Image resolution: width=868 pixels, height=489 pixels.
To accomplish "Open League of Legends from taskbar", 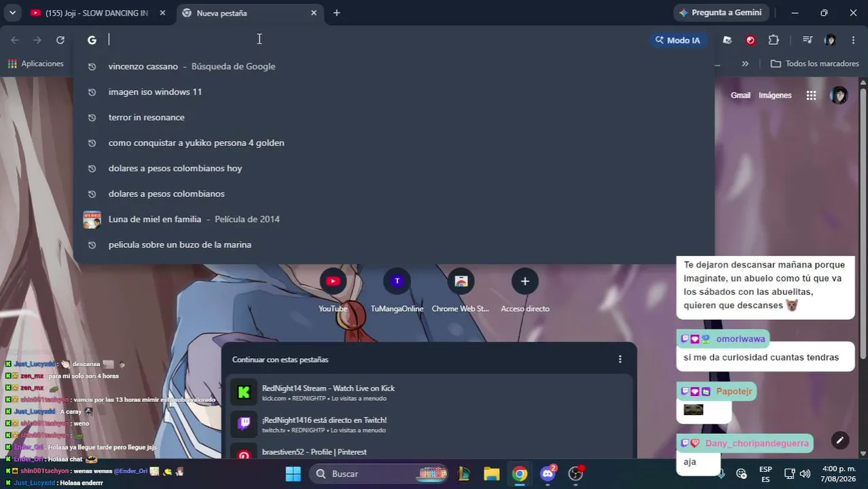I will pos(464,474).
